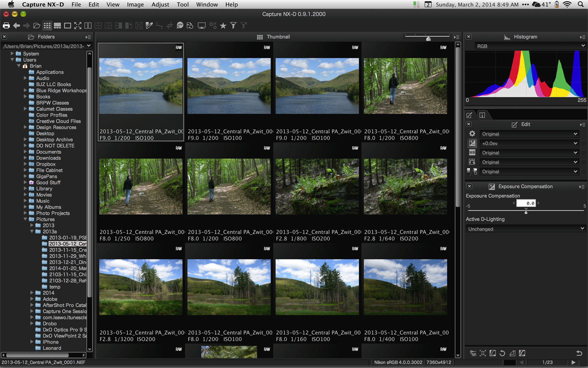Click the Exposure Compensation slider handle
Viewport: 588px width, 368px height.
[x=526, y=212]
